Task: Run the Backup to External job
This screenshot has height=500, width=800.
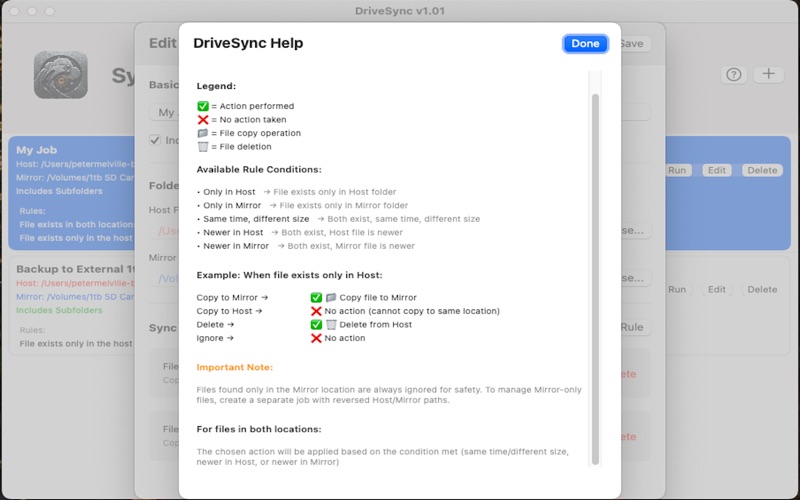Action: 677,289
